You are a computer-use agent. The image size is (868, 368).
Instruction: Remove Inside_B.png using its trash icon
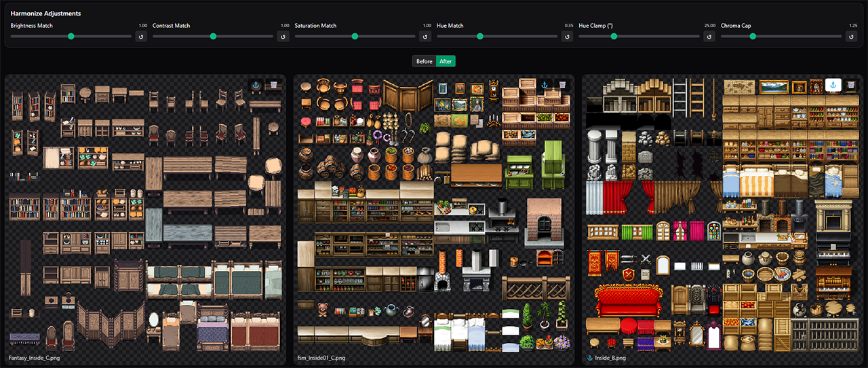pyautogui.click(x=850, y=86)
